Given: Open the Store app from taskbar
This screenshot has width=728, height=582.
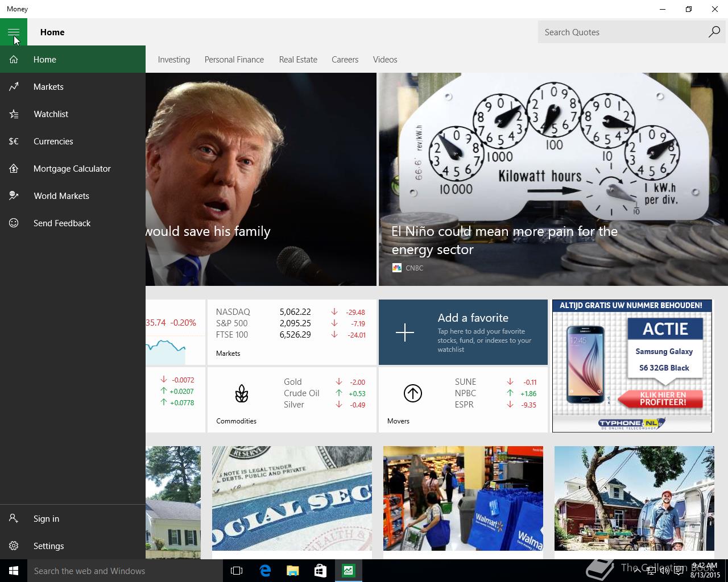Looking at the screenshot, I should pyautogui.click(x=321, y=571).
